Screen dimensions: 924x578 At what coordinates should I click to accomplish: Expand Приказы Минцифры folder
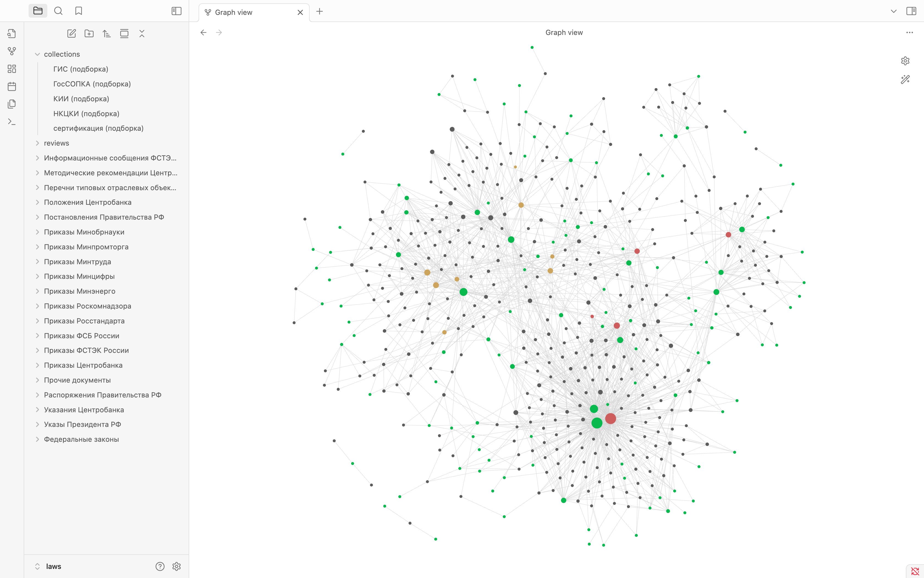106,276
